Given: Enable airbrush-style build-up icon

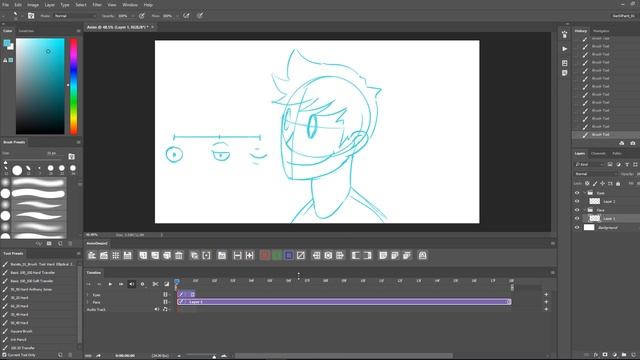Looking at the screenshot, I should point(186,16).
